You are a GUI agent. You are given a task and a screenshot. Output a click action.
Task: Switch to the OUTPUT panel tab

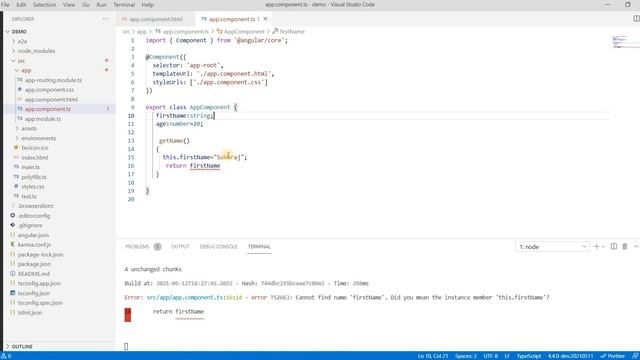pos(180,247)
